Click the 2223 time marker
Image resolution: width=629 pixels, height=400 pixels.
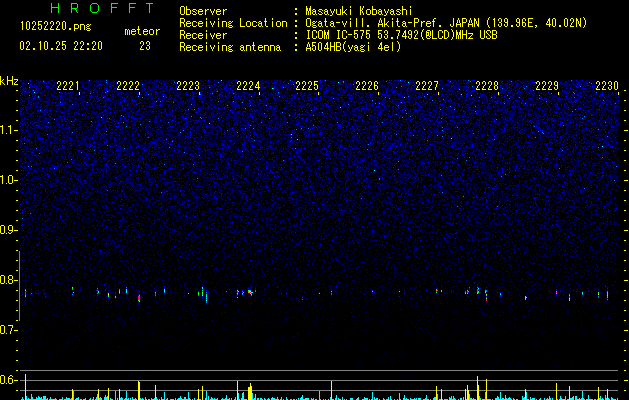tap(188, 86)
